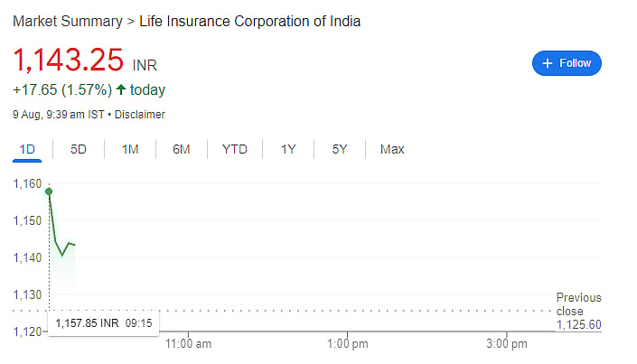Click the Follow button
637x364 pixels.
click(x=567, y=63)
